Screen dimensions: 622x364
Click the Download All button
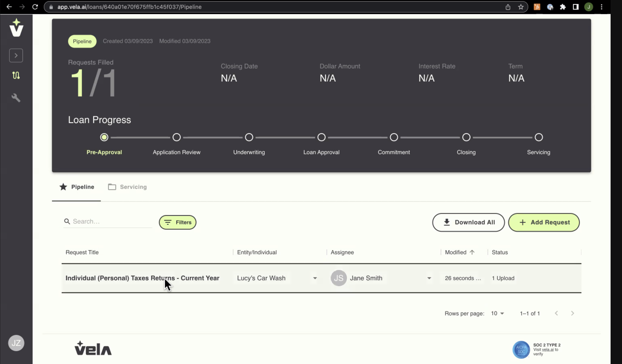[x=468, y=222]
